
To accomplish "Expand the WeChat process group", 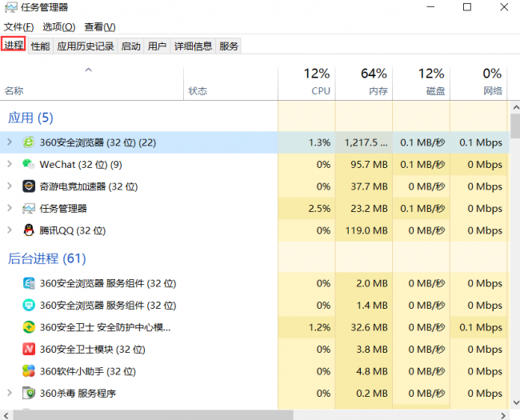I will point(10,164).
